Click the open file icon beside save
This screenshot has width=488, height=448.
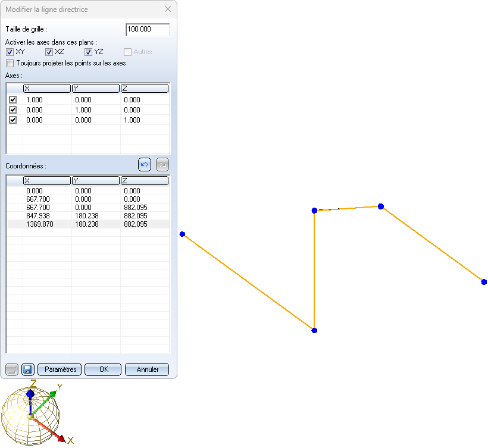pyautogui.click(x=12, y=369)
